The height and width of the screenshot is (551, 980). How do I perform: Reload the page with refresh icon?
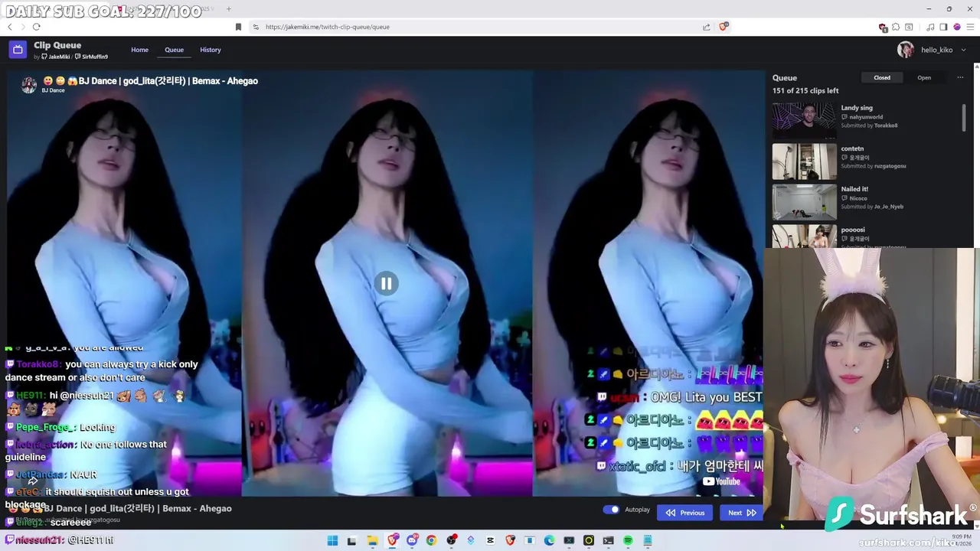[x=36, y=27]
